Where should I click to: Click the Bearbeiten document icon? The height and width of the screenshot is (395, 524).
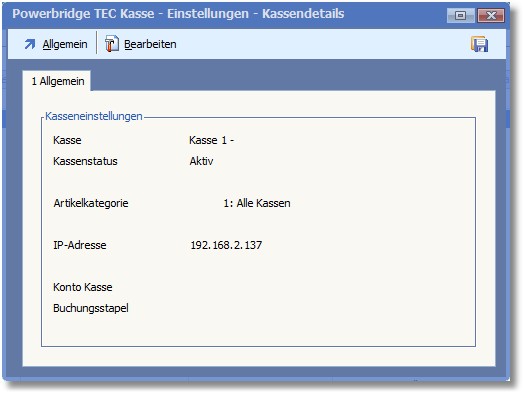click(112, 44)
